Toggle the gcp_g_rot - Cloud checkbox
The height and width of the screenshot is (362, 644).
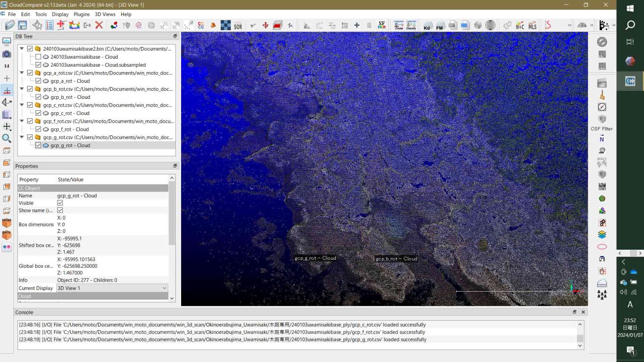pyautogui.click(x=38, y=145)
